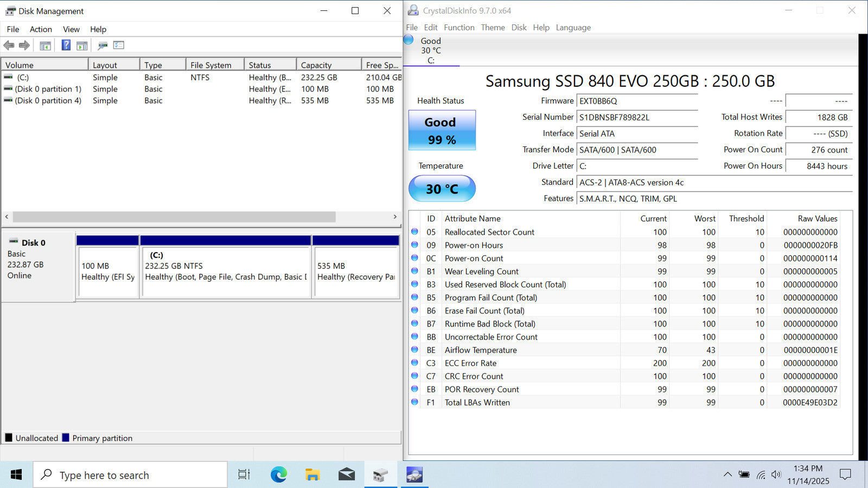Select the (C:) 232.25 GB NTFS partition block
The width and height of the screenshot is (868, 488).
click(226, 272)
